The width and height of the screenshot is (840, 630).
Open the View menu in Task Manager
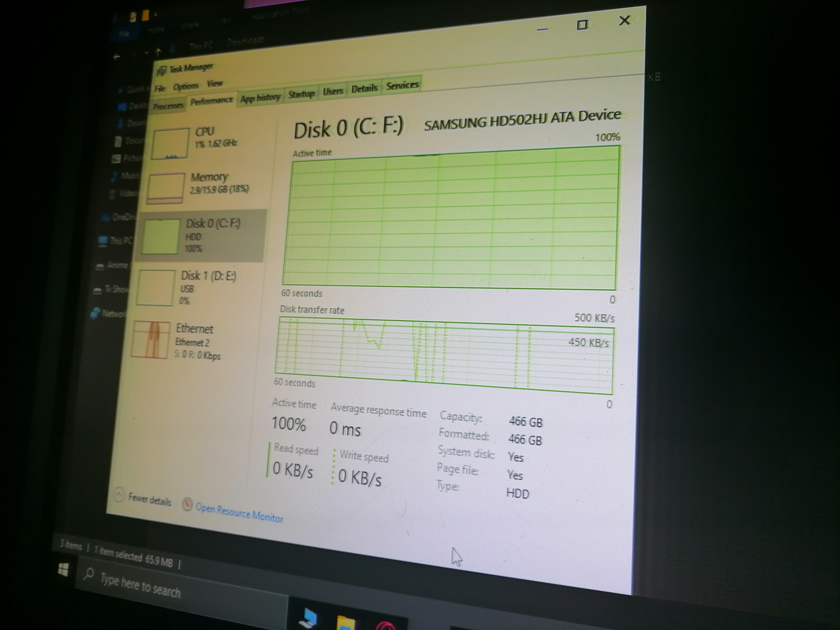(215, 84)
